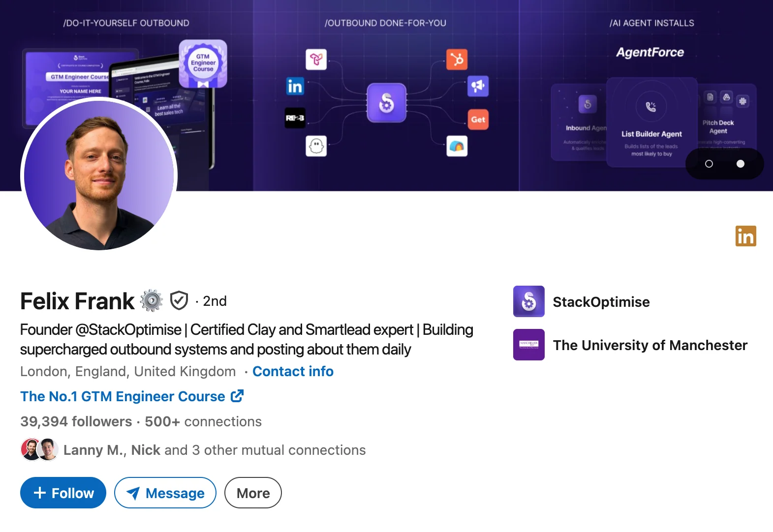Screen dimensions: 773x532
Task: Click the 500+ connections text
Action: coord(203,421)
